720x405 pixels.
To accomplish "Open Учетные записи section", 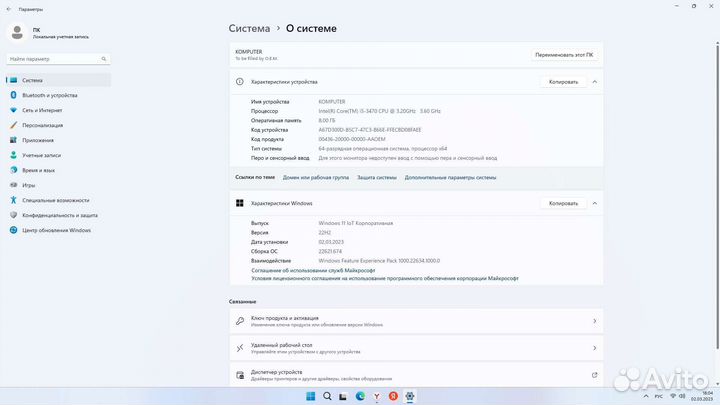I will coord(41,155).
